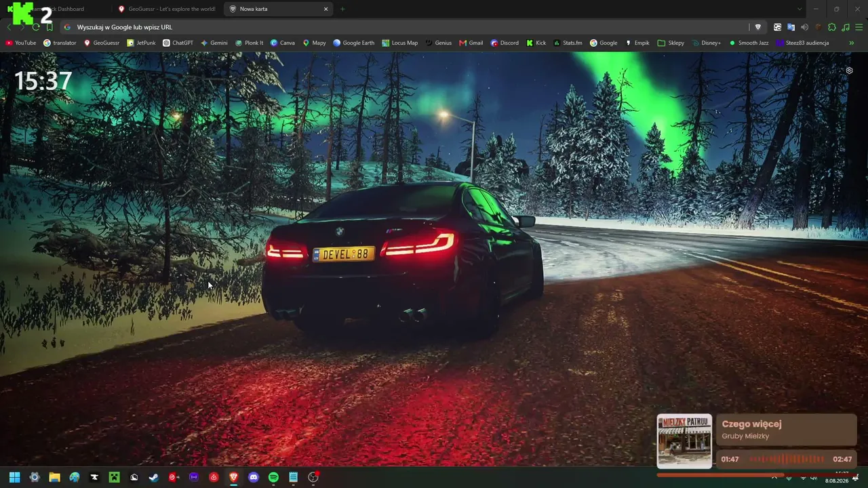Open the Canva bookmark

tap(282, 43)
